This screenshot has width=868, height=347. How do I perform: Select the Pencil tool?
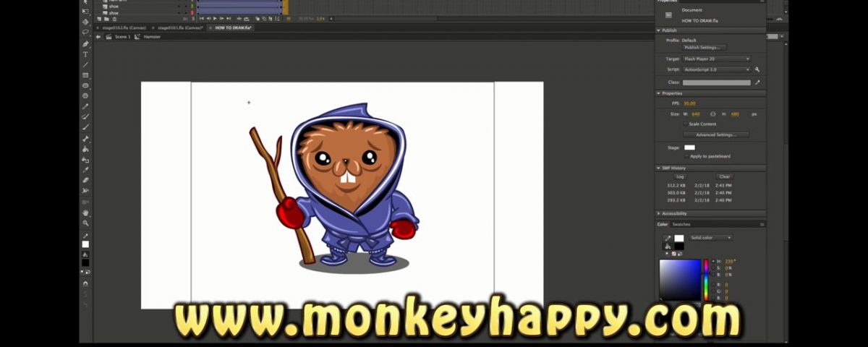(85, 106)
